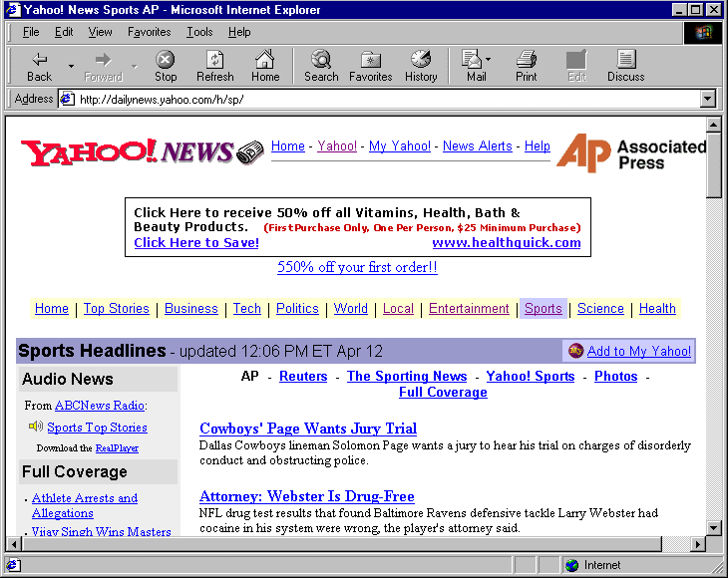This screenshot has width=728, height=578.
Task: Click the My Yahoo! header link
Action: point(400,146)
